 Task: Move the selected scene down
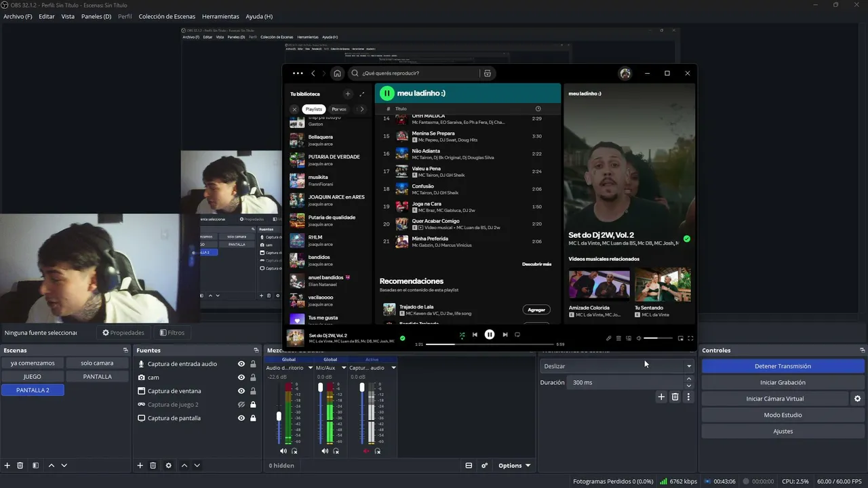pyautogui.click(x=64, y=466)
